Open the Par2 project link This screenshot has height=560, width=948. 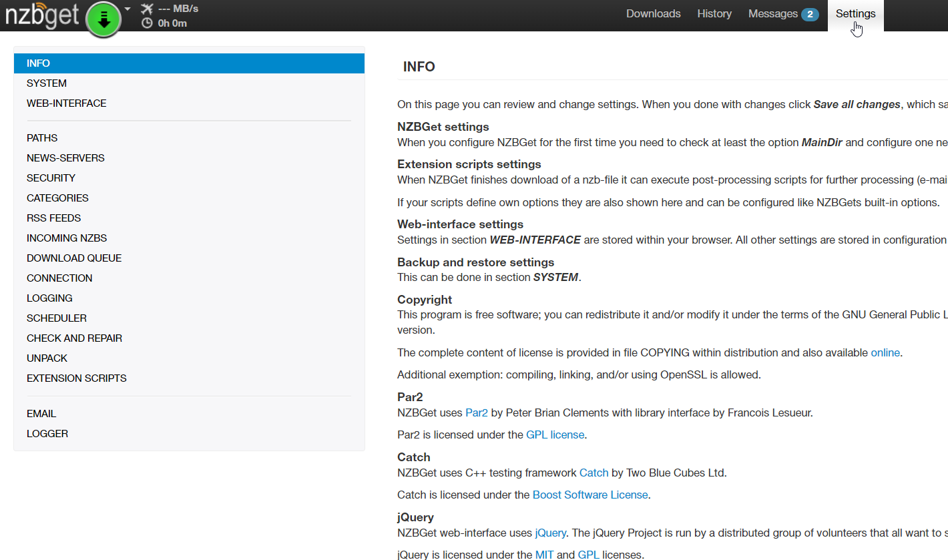(477, 412)
